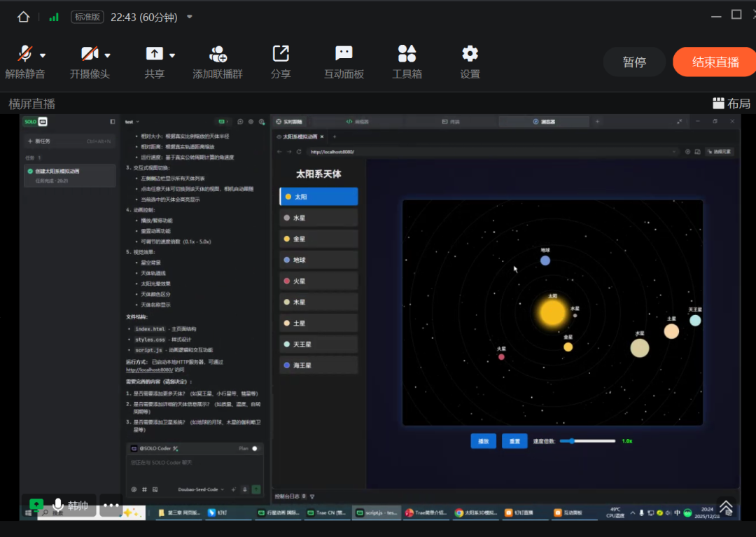Image resolution: width=756 pixels, height=537 pixels.
Task: Open the settings gear icon
Action: click(470, 54)
